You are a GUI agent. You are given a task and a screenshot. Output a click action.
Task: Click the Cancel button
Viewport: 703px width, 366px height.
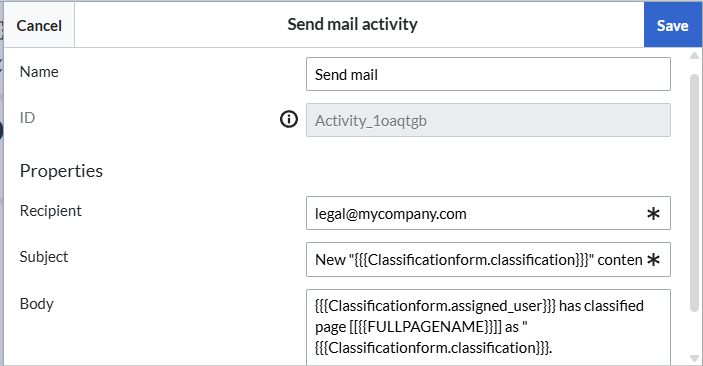(39, 25)
